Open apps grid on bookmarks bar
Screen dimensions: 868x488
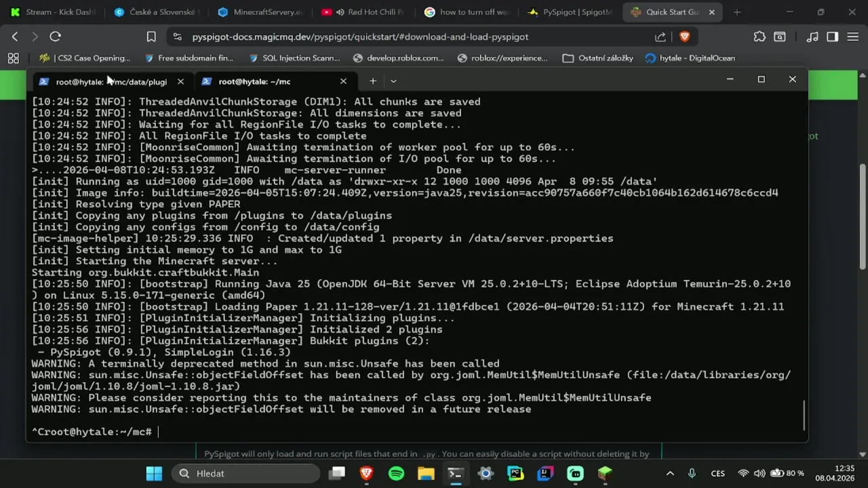(13, 58)
